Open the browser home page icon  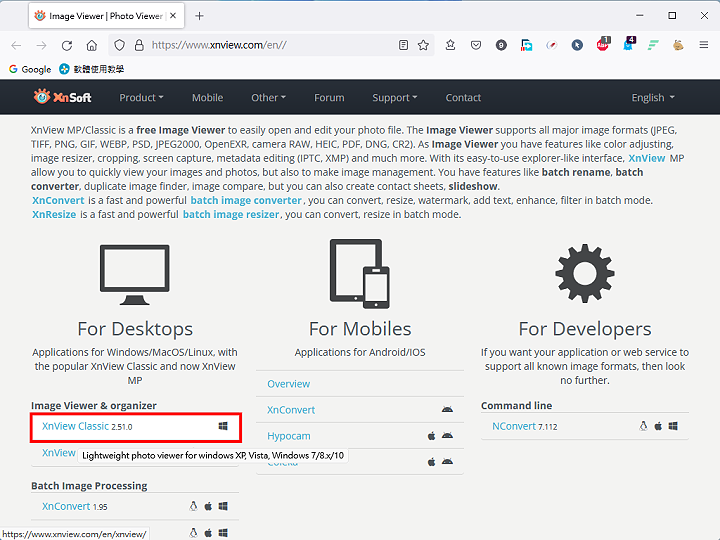92,45
